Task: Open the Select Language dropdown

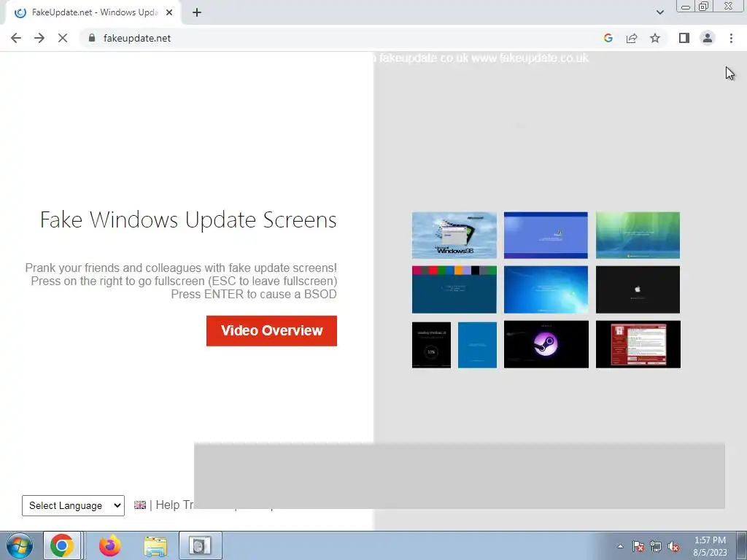Action: [74, 505]
